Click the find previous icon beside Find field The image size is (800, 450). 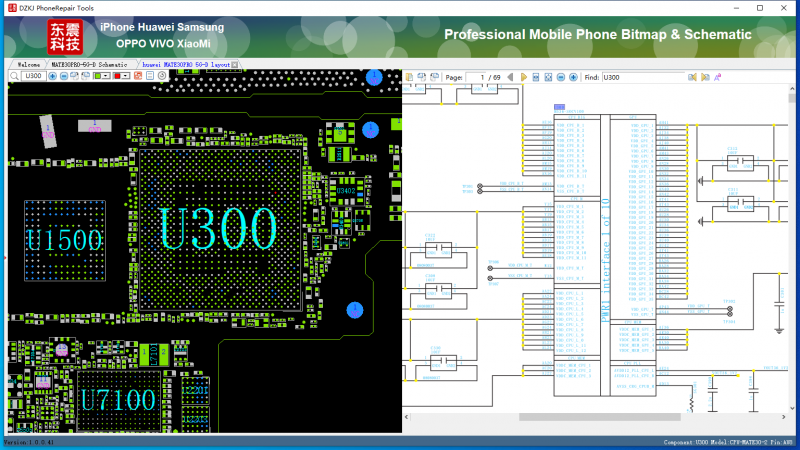coord(691,77)
